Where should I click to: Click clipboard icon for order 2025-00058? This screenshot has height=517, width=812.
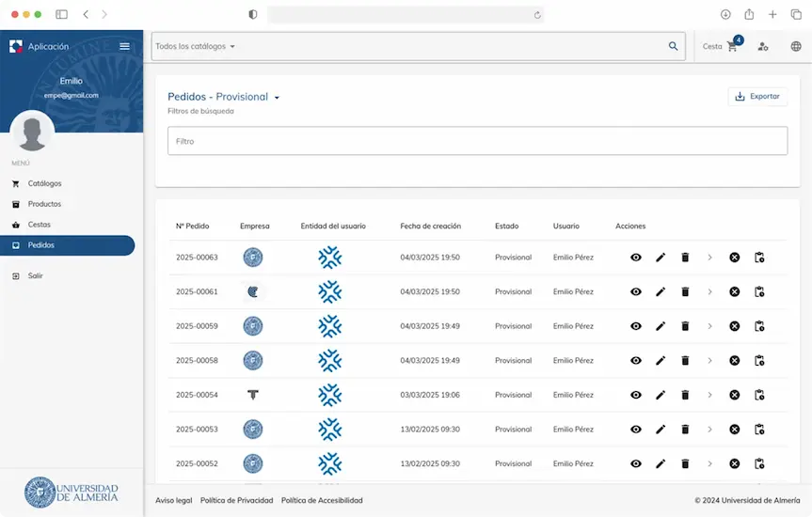pos(759,361)
